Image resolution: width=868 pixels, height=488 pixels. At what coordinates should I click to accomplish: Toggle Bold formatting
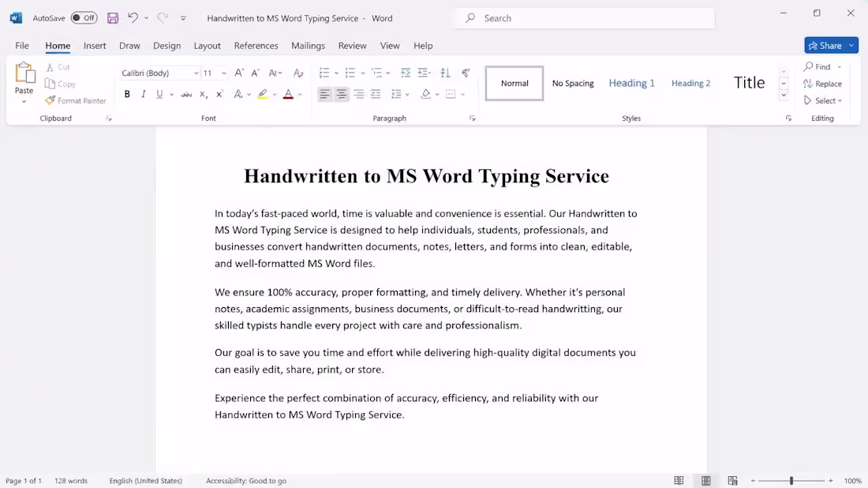[x=127, y=94]
